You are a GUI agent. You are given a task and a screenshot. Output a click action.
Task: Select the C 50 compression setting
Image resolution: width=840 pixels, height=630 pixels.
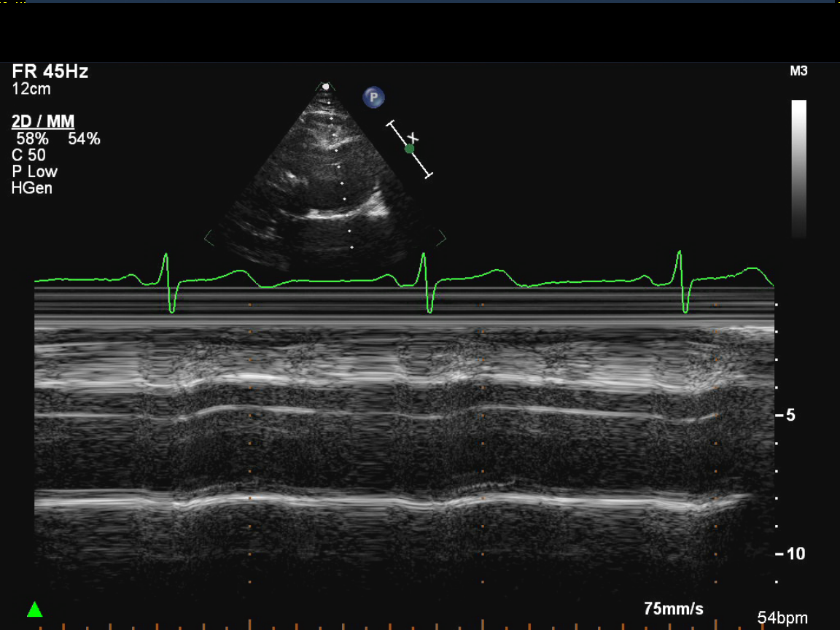point(28,155)
